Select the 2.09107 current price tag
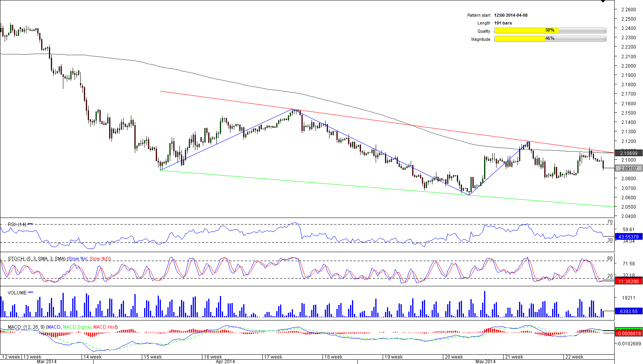 pos(628,168)
